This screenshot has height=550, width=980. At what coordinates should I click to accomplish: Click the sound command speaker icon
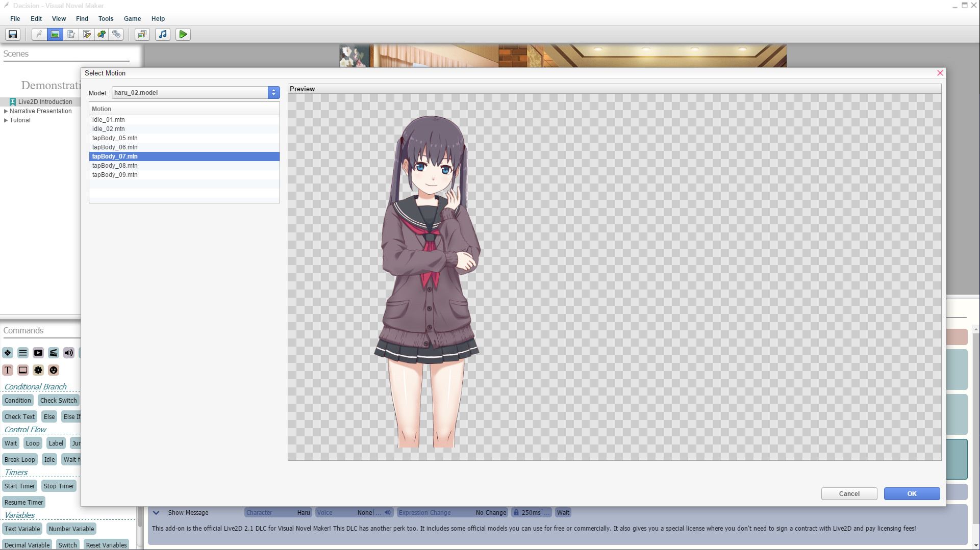[x=68, y=353]
